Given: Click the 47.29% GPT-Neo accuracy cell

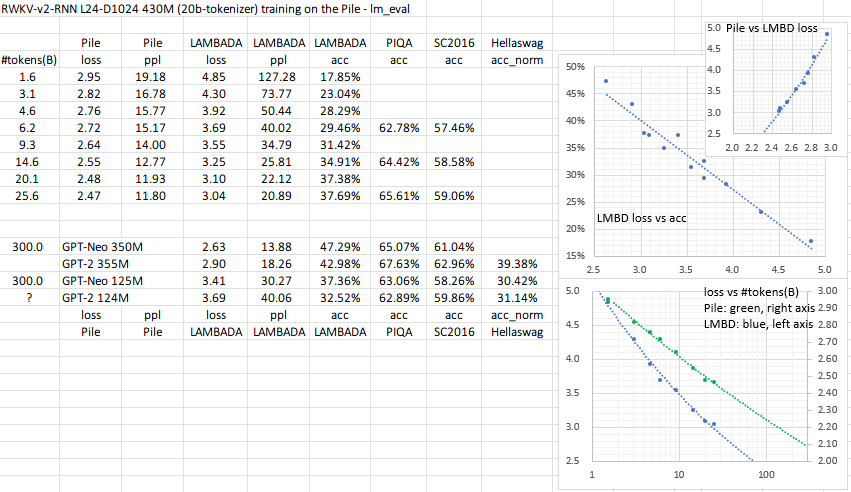Looking at the screenshot, I should pos(337,246).
